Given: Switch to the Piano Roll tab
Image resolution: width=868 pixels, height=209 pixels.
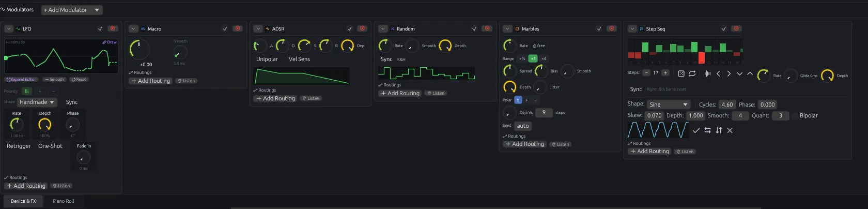Looking at the screenshot, I should (63, 201).
